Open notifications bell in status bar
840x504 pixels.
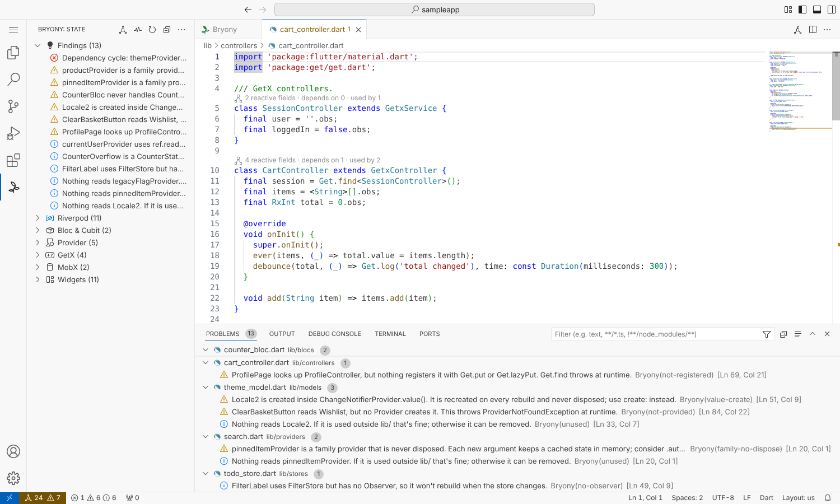828,498
